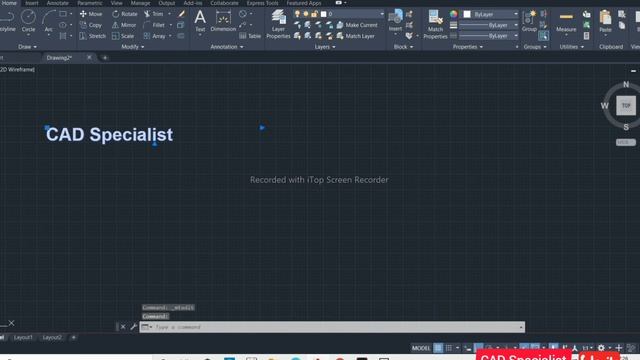Screen dimensions: 640x360
Task: Expand the Layers panel
Action: pyautogui.click(x=325, y=47)
